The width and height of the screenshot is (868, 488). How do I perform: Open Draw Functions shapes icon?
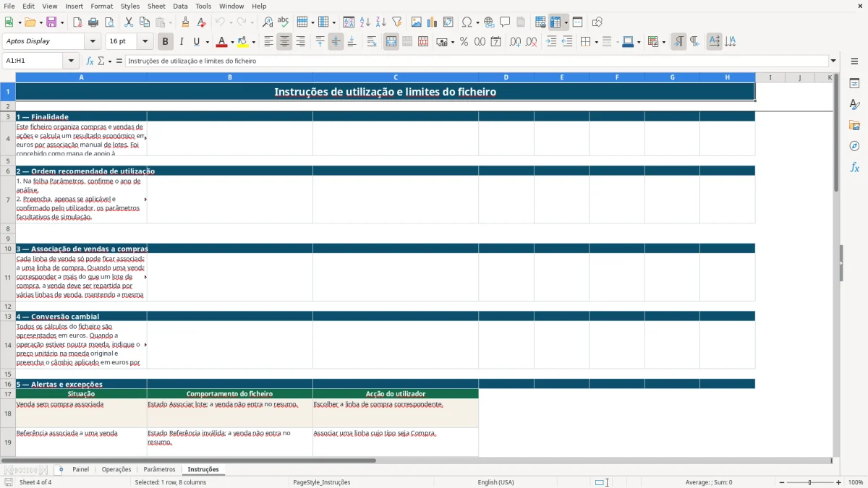pos(597,22)
